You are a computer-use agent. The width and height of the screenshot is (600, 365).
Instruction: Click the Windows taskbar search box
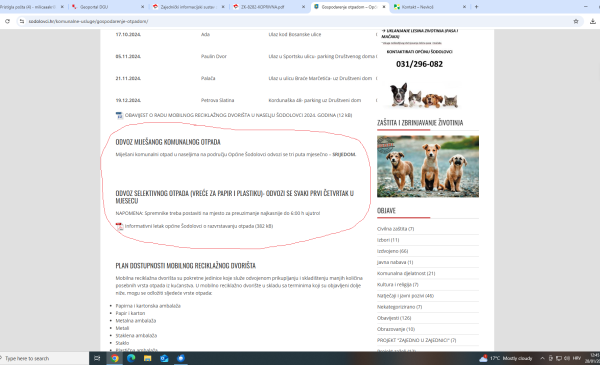[44, 358]
